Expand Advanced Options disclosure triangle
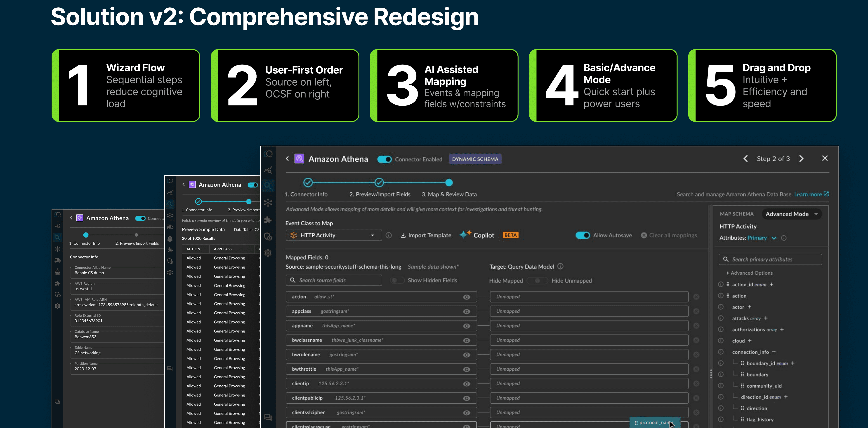The width and height of the screenshot is (868, 428). coord(727,273)
